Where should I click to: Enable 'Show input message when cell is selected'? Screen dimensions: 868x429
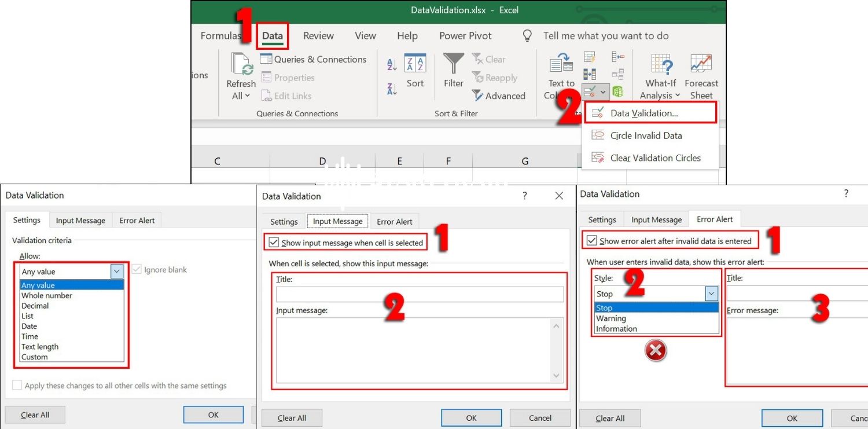click(274, 242)
